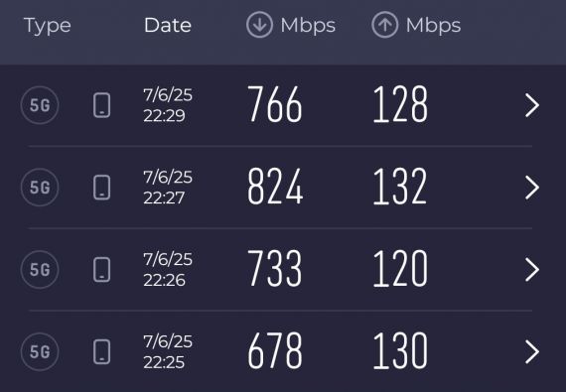The height and width of the screenshot is (392, 566).
Task: Click the phone device icon in the 22:27 row
Action: (102, 188)
